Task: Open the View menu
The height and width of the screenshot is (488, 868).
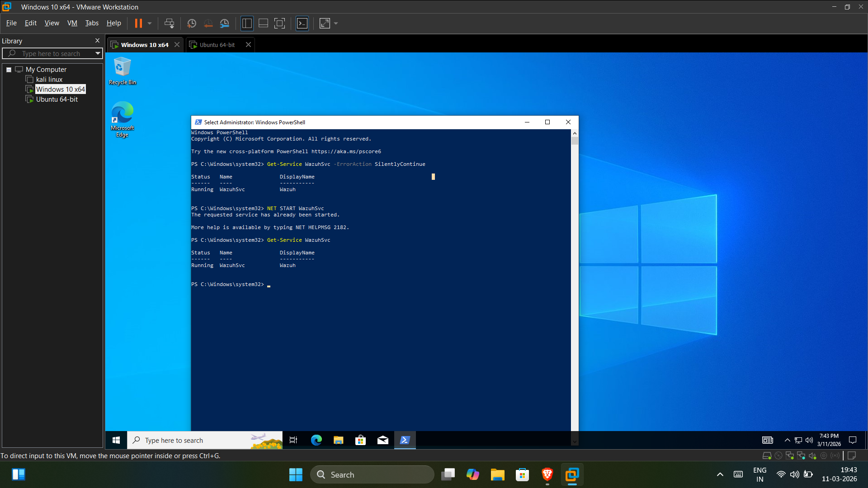Action: [52, 23]
